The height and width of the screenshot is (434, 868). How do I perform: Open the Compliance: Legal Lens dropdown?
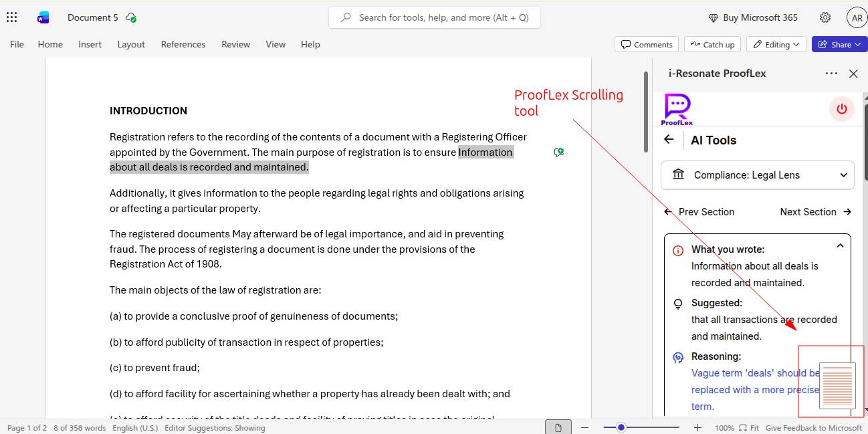click(x=757, y=175)
